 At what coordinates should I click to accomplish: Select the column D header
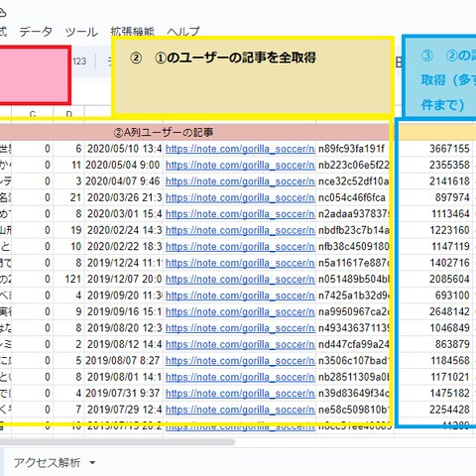coord(68,114)
